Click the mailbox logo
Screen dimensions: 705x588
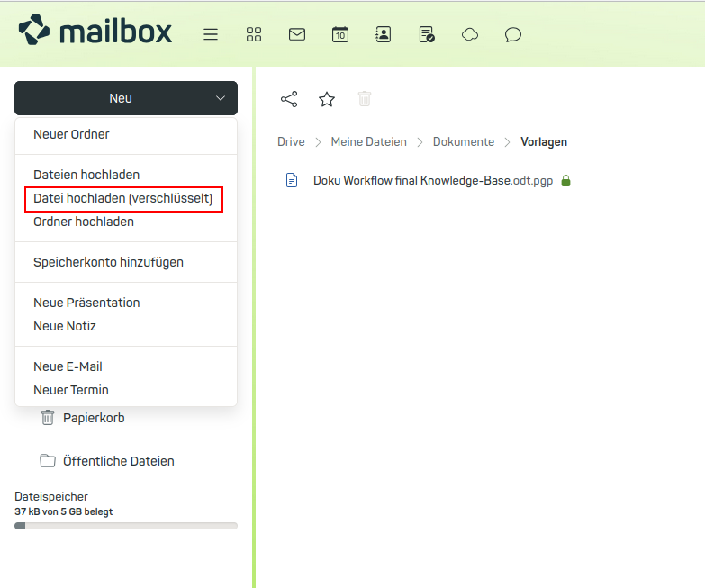[95, 30]
